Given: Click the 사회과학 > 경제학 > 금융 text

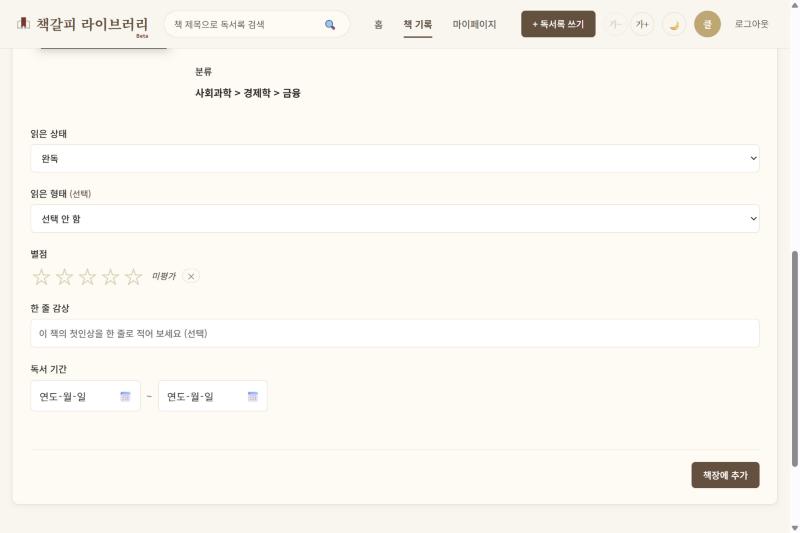Looking at the screenshot, I should tap(248, 93).
